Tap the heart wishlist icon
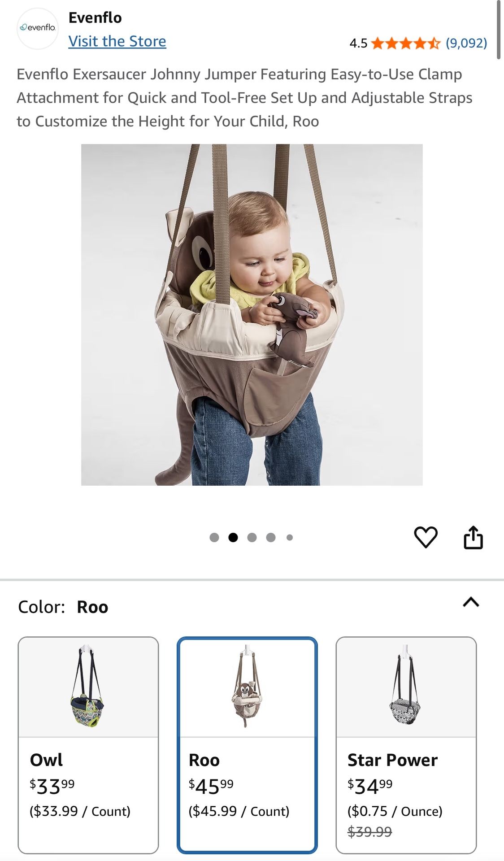This screenshot has width=504, height=861. (x=426, y=537)
